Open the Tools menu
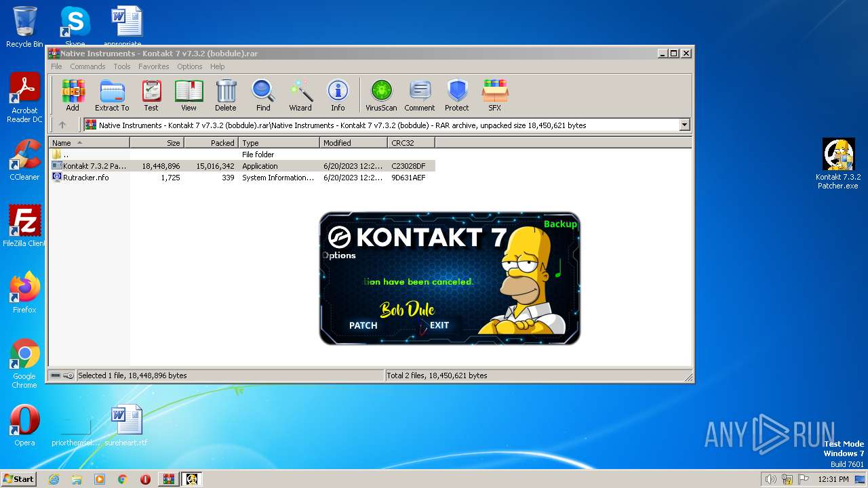The height and width of the screenshot is (488, 868). click(x=122, y=66)
